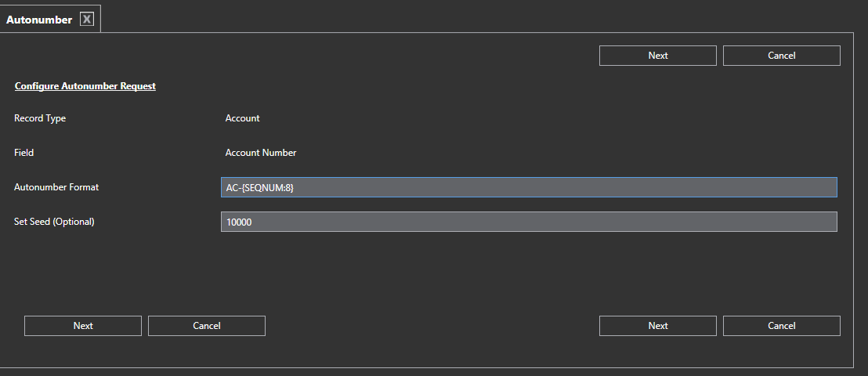This screenshot has height=376, width=868.
Task: Click the empty panel area below Set Seed
Action: (431, 270)
